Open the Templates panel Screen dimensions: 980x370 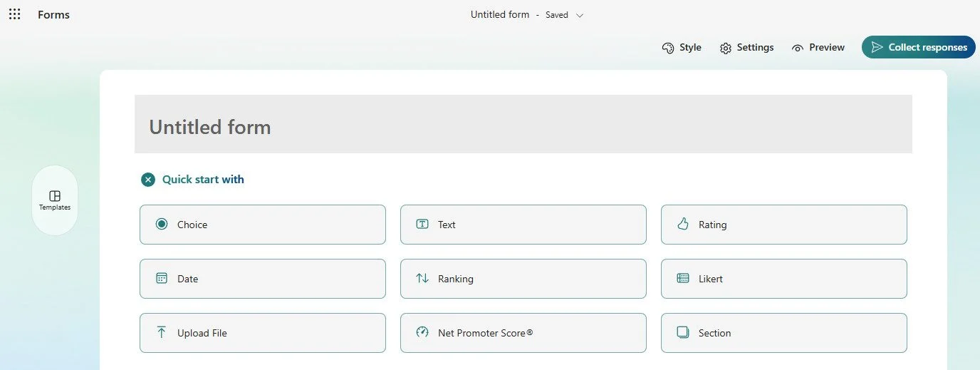[x=55, y=200]
